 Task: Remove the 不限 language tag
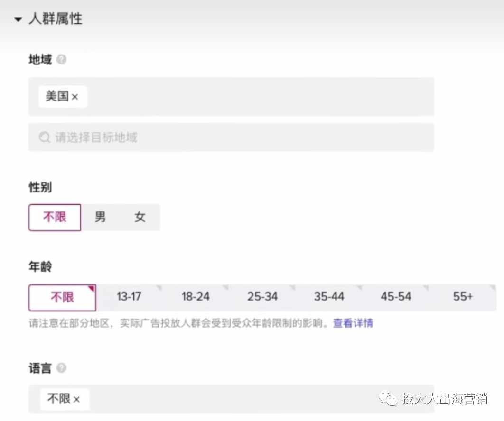coord(76,400)
